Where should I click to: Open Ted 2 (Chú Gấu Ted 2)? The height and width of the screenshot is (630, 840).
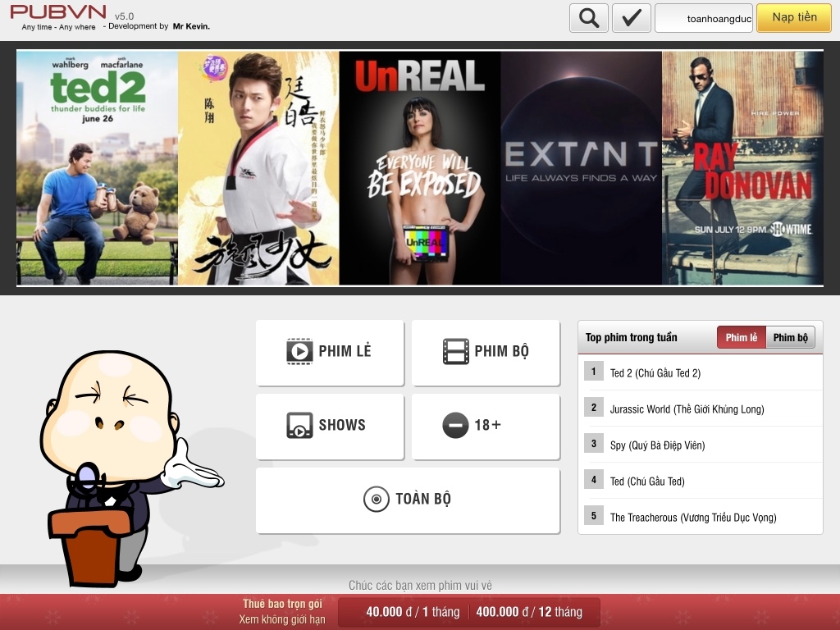[655, 373]
